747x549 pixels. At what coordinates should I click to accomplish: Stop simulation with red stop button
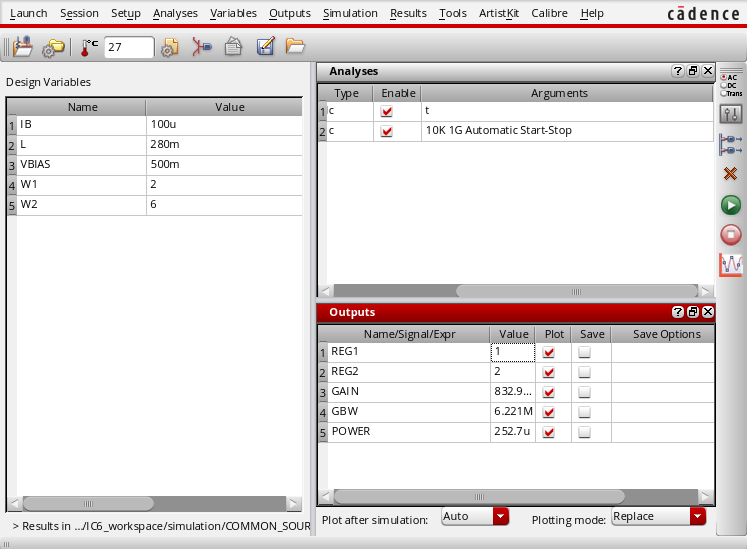coord(731,235)
